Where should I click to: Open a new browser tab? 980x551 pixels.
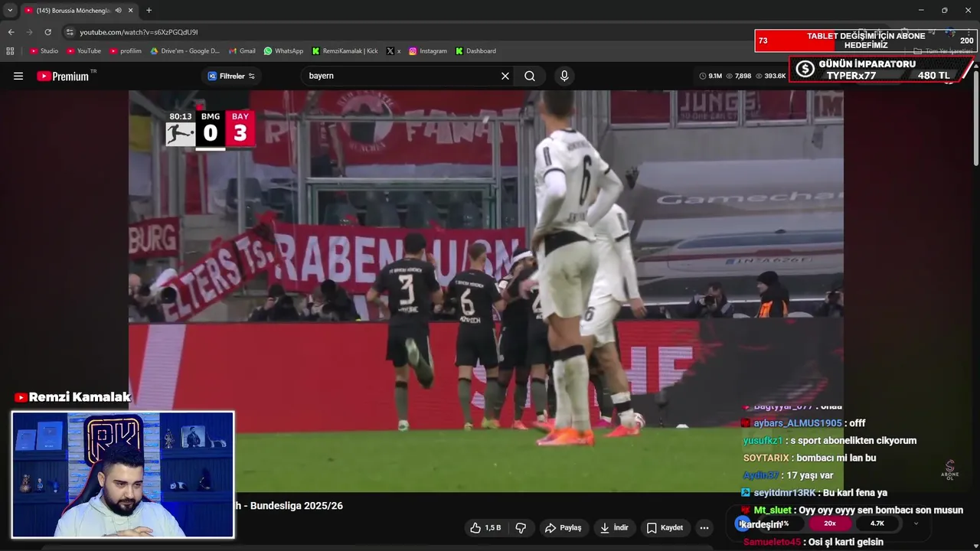(x=149, y=11)
